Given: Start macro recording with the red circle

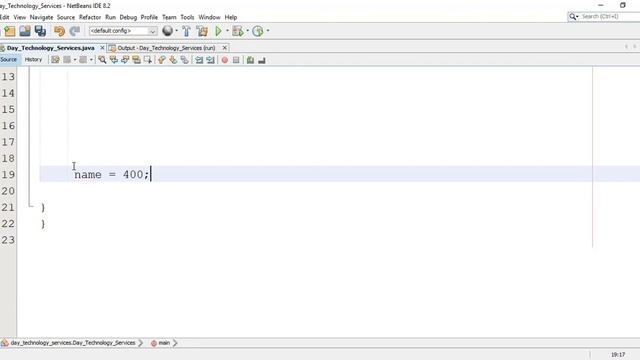Looking at the screenshot, I should (x=224, y=60).
